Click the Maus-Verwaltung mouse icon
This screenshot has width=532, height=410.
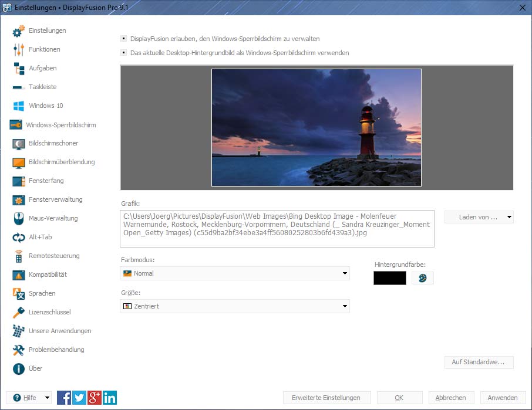(19, 219)
